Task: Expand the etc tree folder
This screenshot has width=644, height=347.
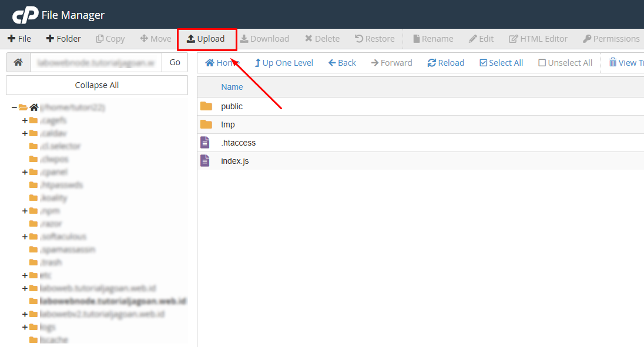Action: (25, 275)
